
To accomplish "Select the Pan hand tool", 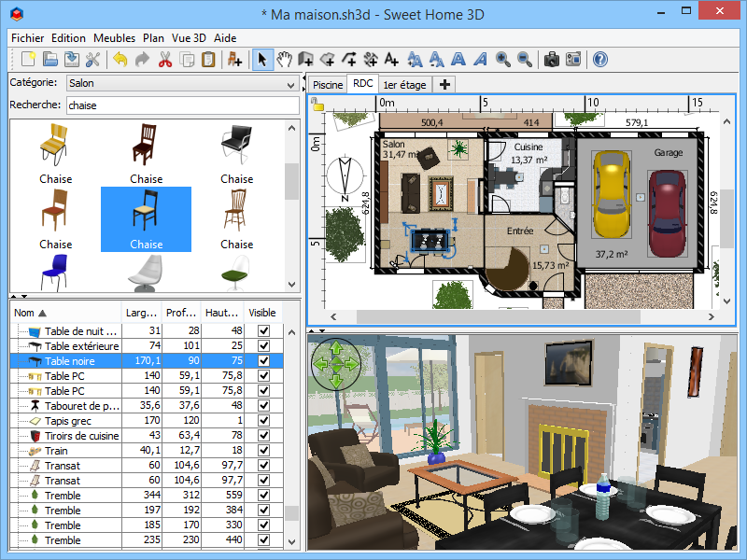I will tap(285, 60).
